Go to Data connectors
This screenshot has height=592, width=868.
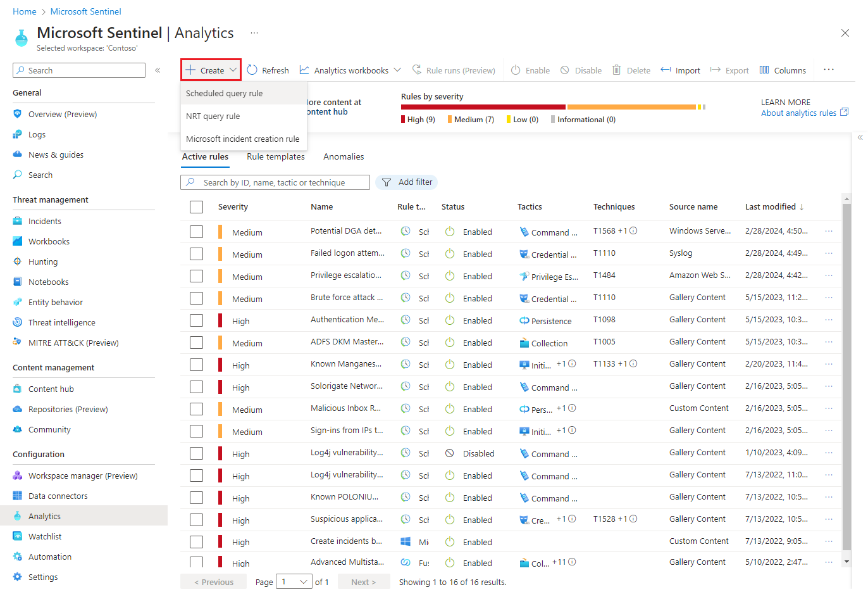pyautogui.click(x=58, y=495)
